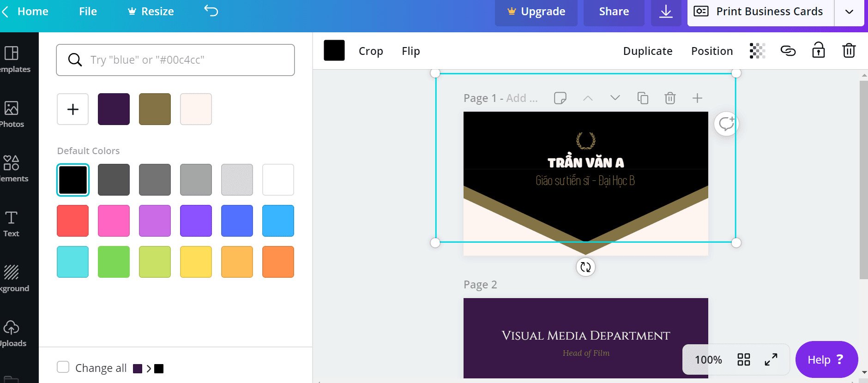Click the Flip option
Viewport: 868px width, 383px height.
click(410, 51)
